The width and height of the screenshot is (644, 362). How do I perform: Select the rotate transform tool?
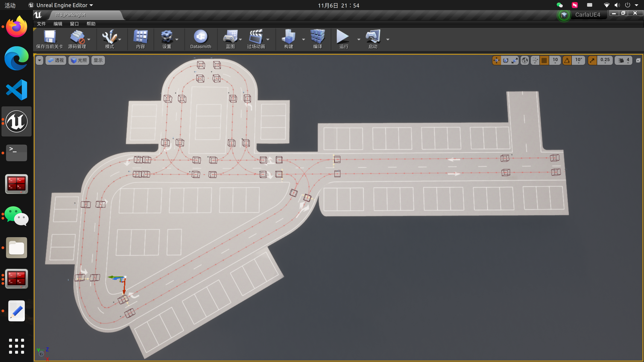tap(506, 61)
